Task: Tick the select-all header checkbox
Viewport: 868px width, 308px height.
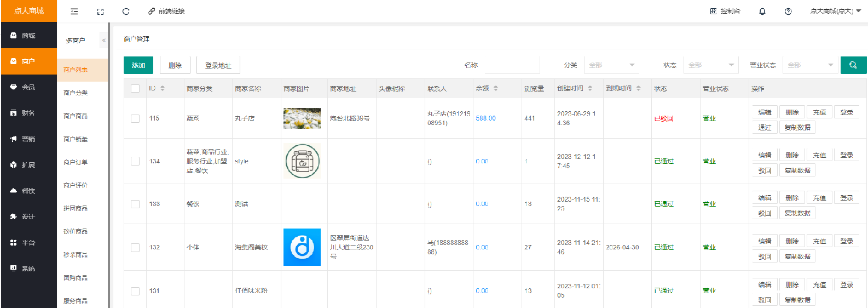Action: coord(135,89)
